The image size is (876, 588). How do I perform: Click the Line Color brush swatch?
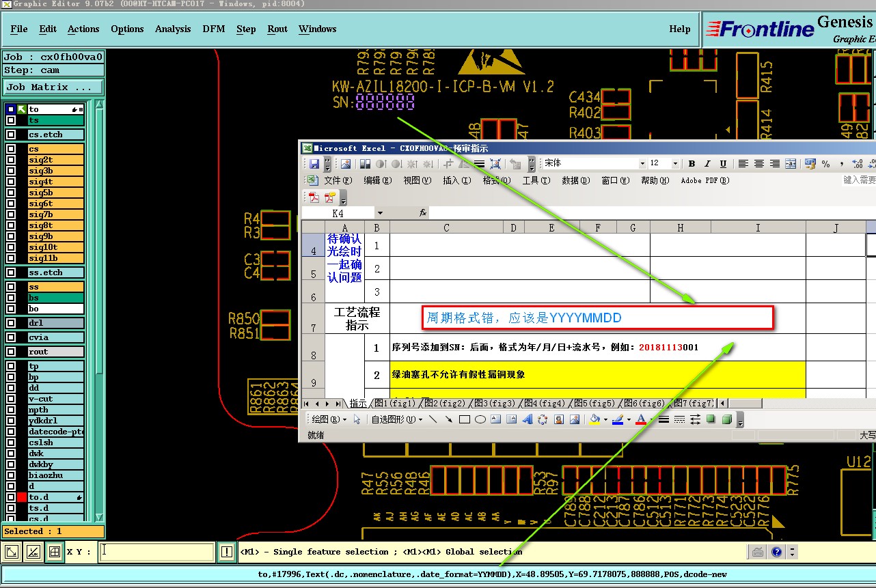click(618, 419)
